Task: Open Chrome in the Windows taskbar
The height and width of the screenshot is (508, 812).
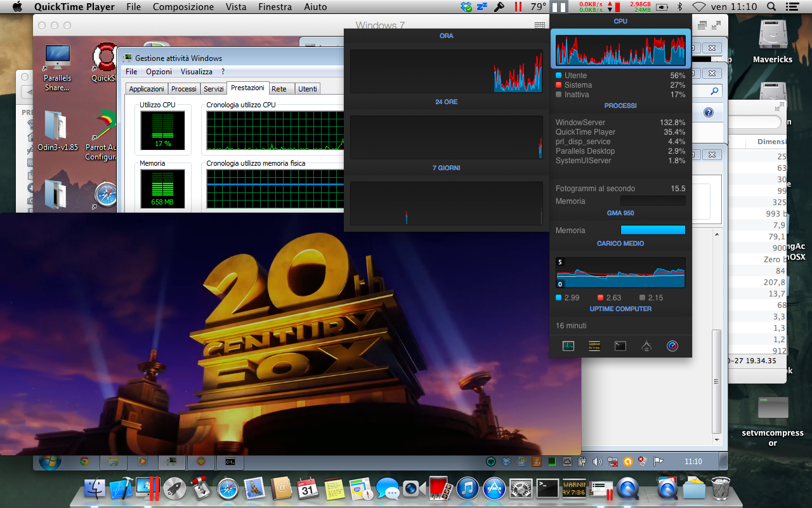Action: pyautogui.click(x=83, y=462)
